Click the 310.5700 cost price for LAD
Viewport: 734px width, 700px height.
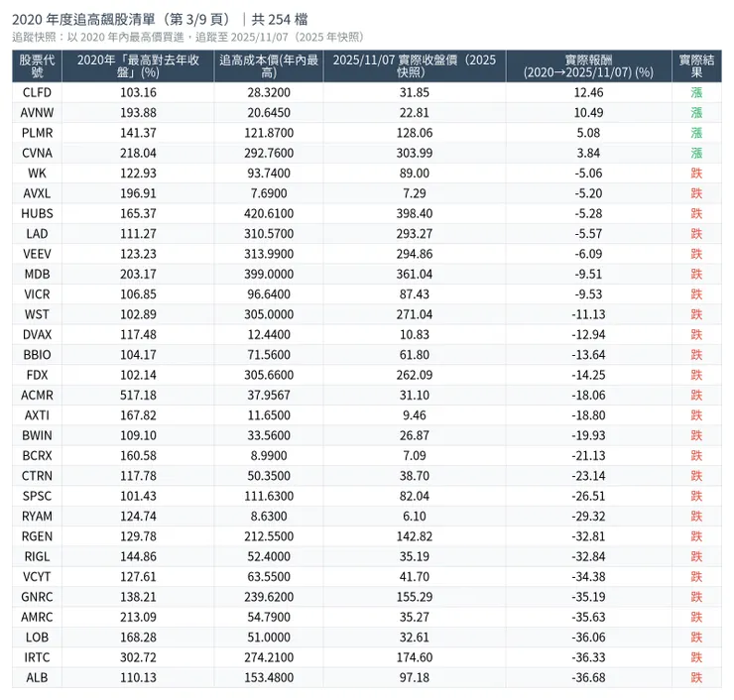[269, 233]
